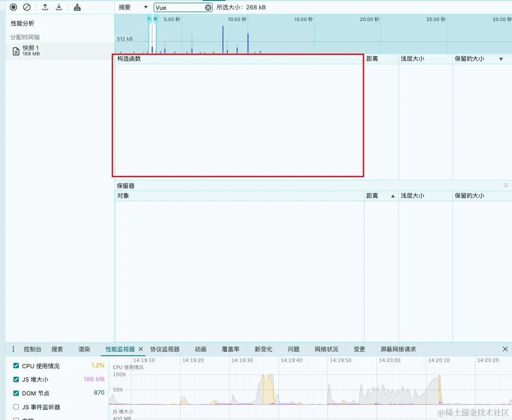512x420 pixels.
Task: Switch to 动画 tab
Action: (201, 349)
